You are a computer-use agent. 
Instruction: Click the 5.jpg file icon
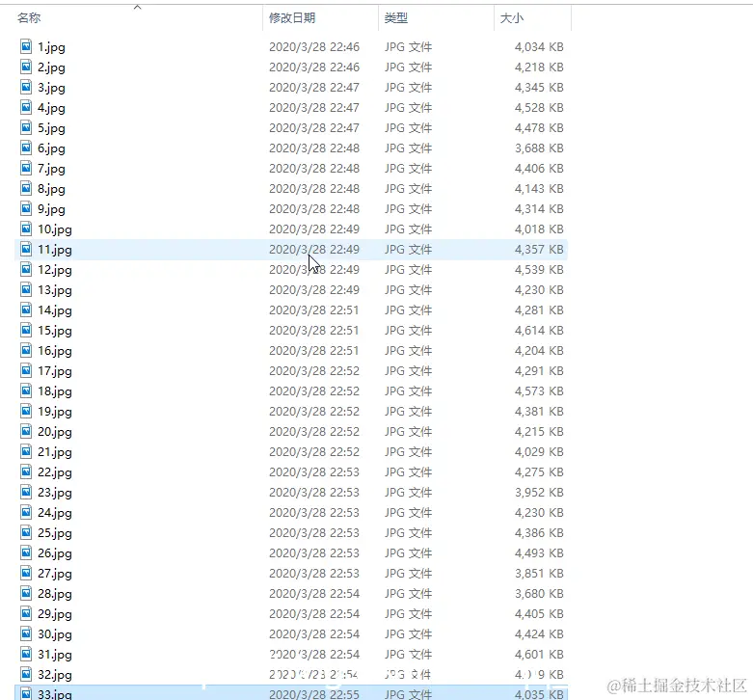coord(26,127)
